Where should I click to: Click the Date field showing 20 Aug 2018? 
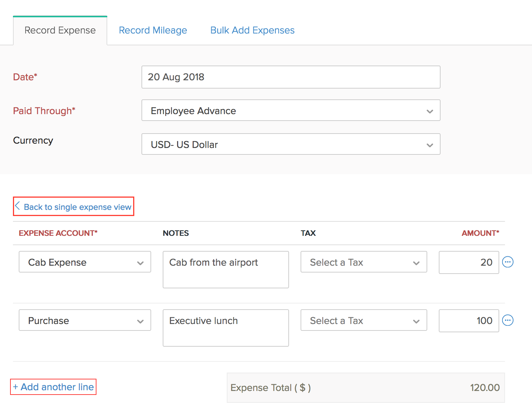(290, 77)
